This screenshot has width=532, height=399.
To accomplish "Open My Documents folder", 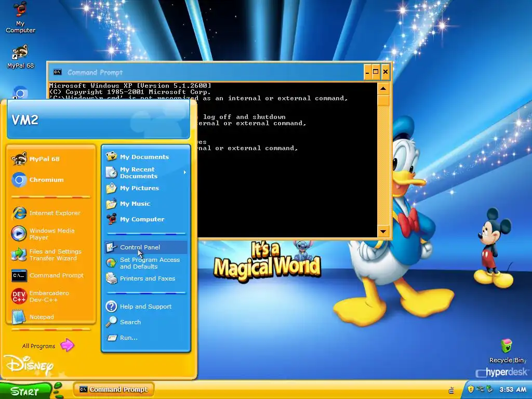I will pos(146,157).
